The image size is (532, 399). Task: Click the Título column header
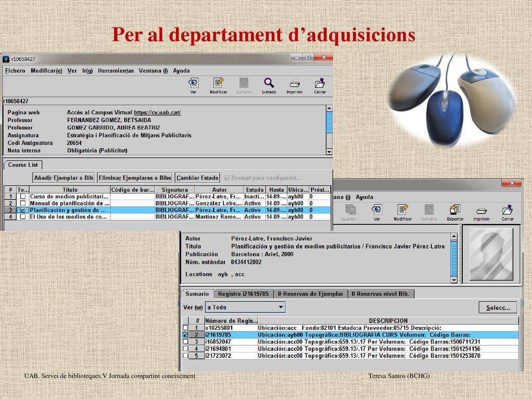coord(70,190)
